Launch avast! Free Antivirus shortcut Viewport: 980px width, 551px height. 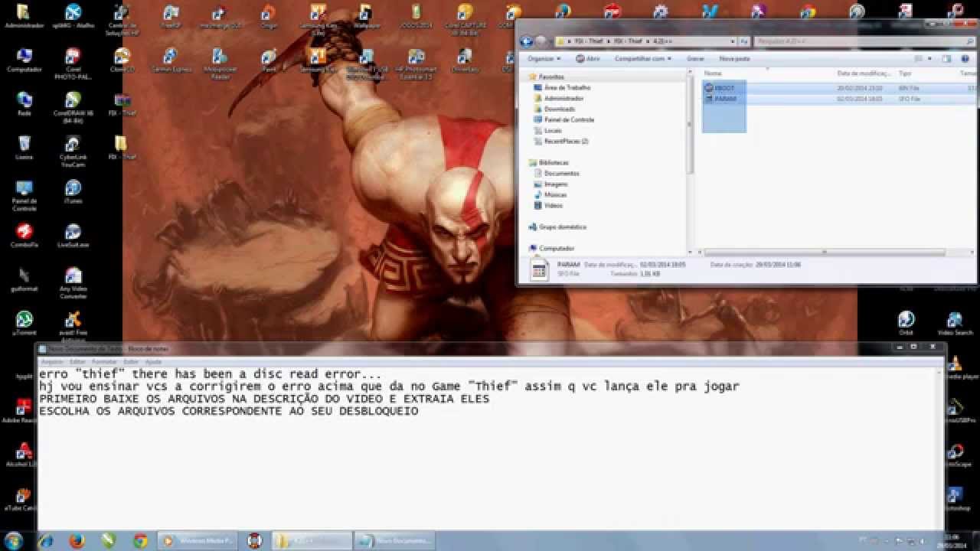point(73,325)
